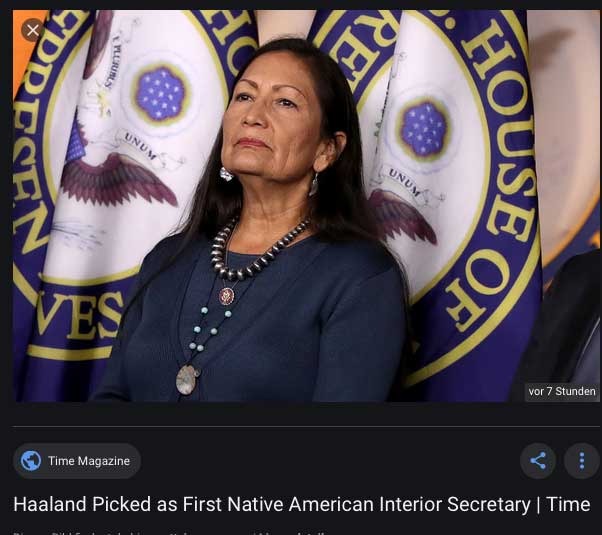Select the 'Time Magazine' label text
Image resolution: width=602 pixels, height=535 pixels.
click(x=89, y=460)
